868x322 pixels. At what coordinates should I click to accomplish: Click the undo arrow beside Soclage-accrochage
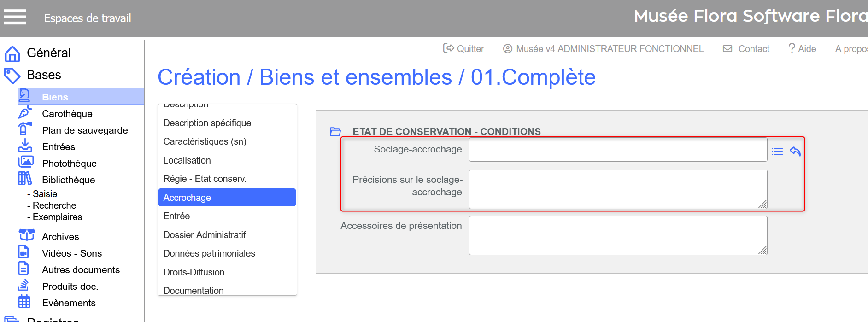click(795, 151)
